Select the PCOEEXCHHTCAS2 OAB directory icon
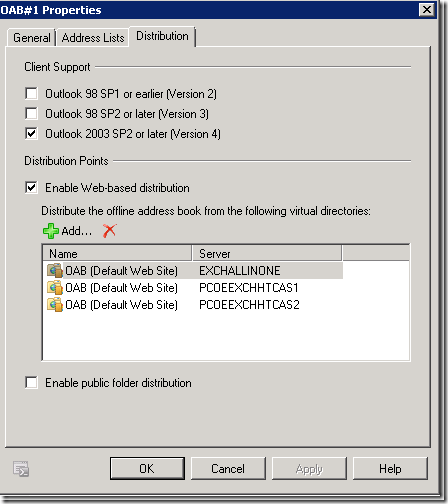 click(55, 305)
